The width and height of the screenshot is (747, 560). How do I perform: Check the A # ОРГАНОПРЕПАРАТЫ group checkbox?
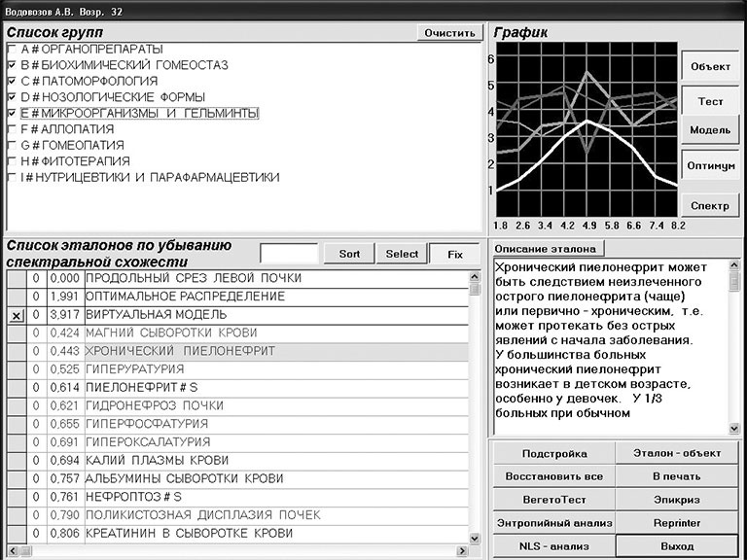[x=12, y=49]
